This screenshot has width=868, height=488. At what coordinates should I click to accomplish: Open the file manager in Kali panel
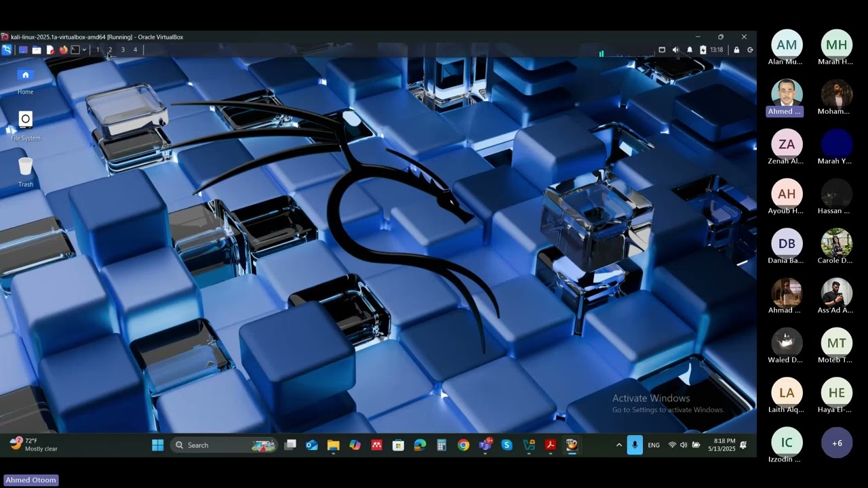(x=37, y=49)
